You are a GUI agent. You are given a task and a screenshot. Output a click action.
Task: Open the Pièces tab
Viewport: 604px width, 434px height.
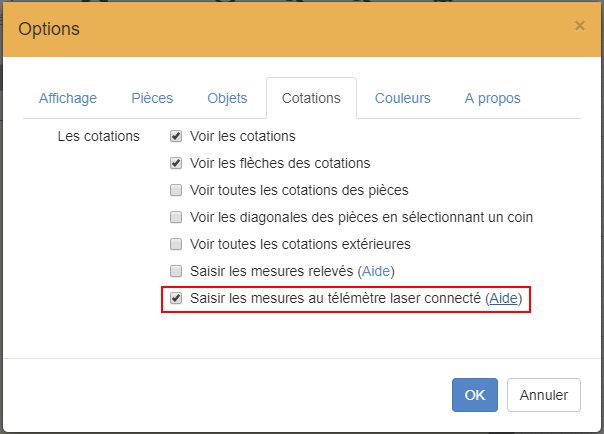pos(152,98)
